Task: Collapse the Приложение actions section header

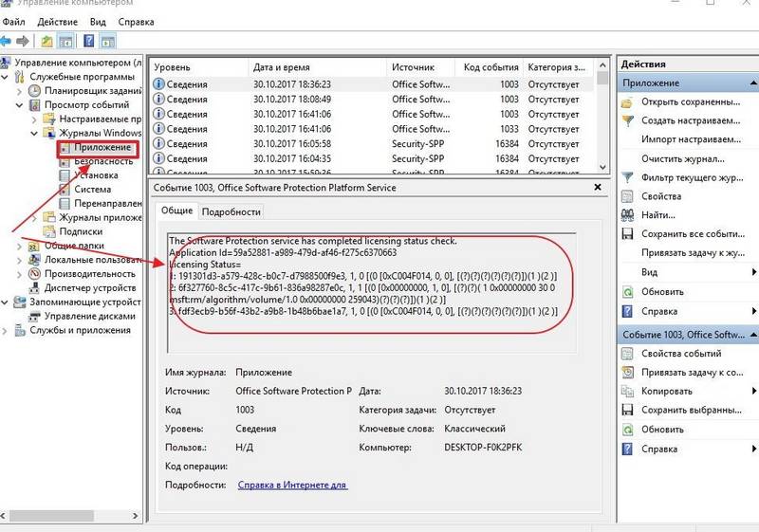Action: [753, 83]
